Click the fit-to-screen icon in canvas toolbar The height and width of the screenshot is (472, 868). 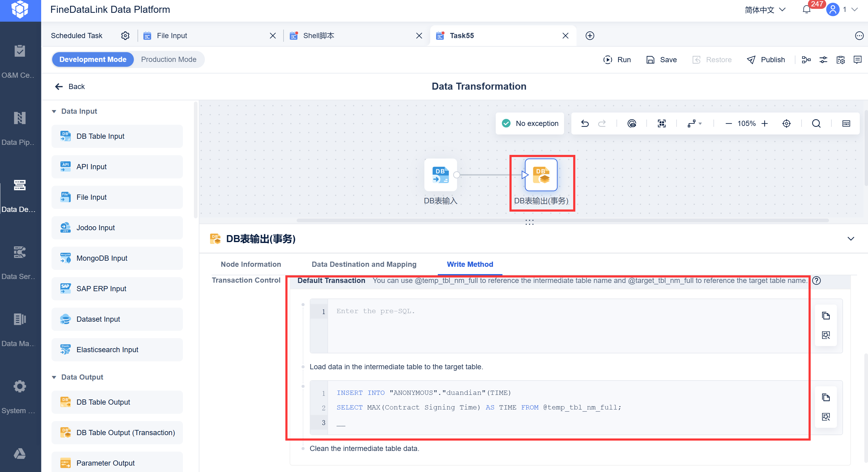[x=662, y=124]
